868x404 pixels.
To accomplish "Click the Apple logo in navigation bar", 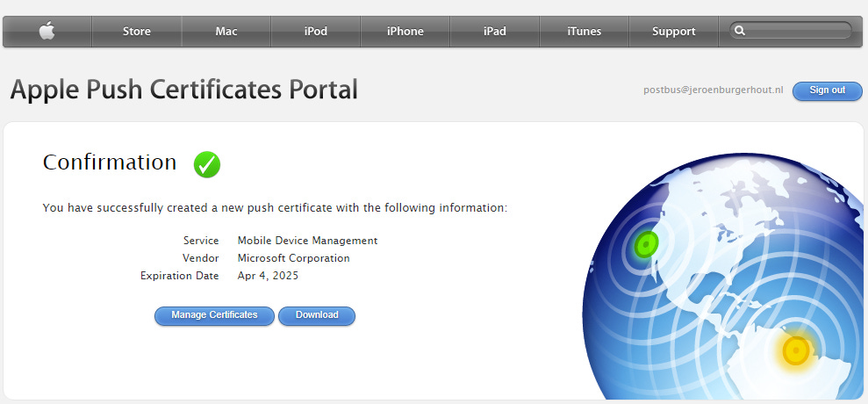I will click(x=47, y=31).
